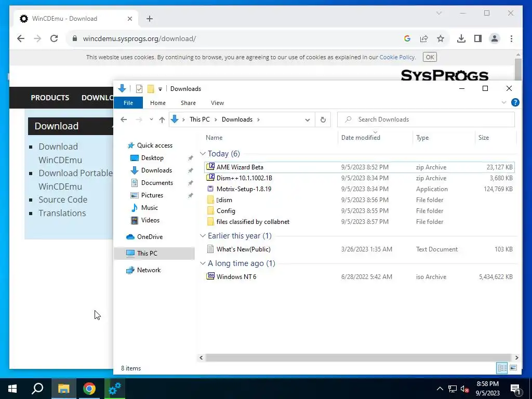Open Chrome's downloads tray icon

461,38
